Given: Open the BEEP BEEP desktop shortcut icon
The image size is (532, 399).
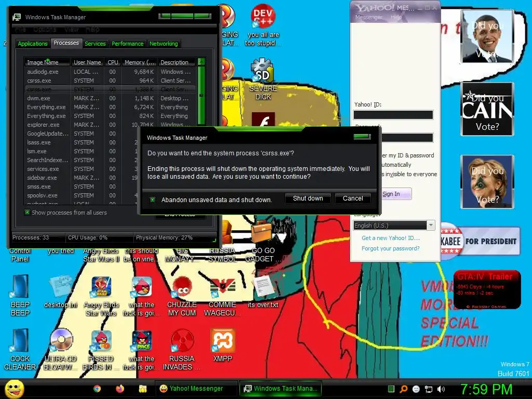Looking at the screenshot, I should (20, 287).
